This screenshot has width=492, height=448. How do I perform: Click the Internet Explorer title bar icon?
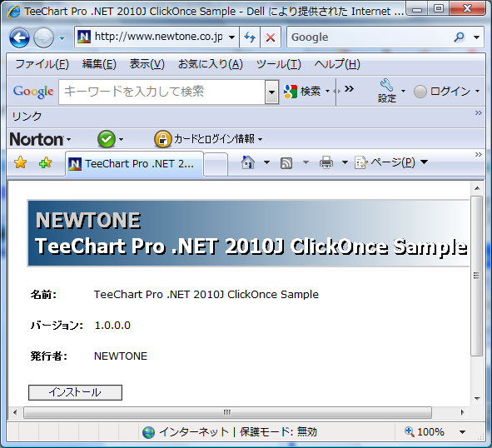[x=14, y=12]
